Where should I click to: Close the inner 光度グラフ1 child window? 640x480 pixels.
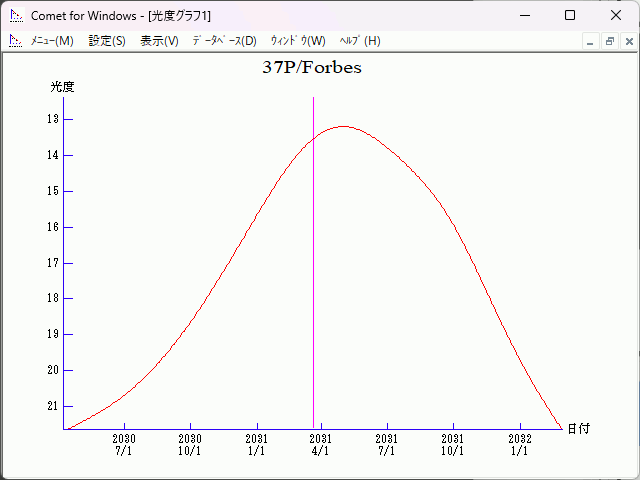[x=629, y=41]
